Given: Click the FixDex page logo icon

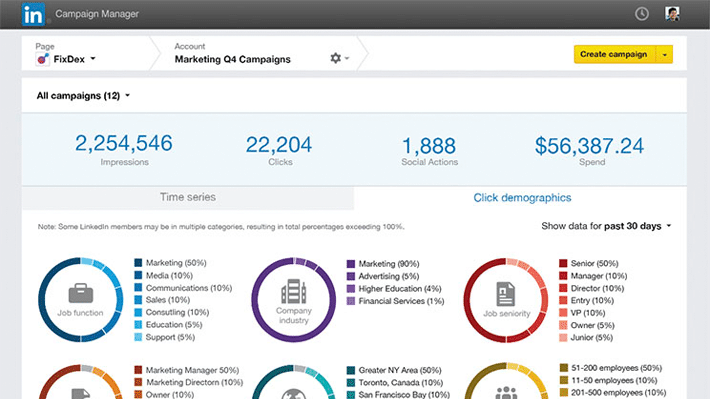Looking at the screenshot, I should [x=43, y=59].
